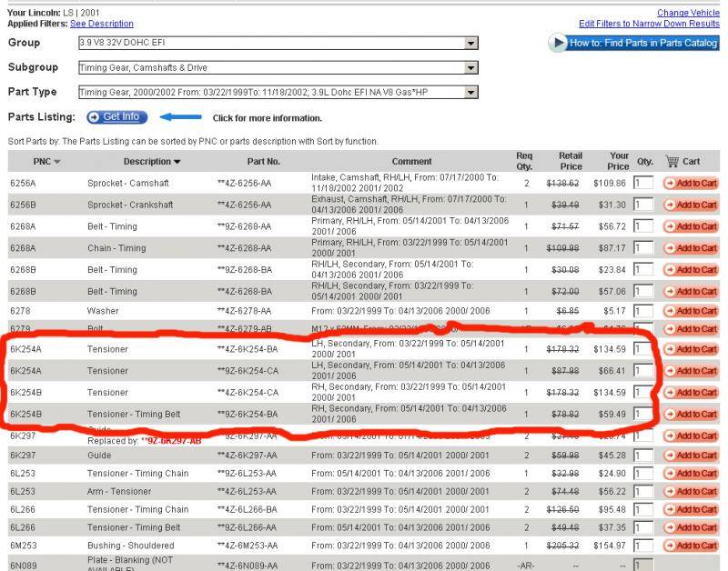The image size is (728, 571).
Task: Click the Get Info button
Action: tap(116, 117)
